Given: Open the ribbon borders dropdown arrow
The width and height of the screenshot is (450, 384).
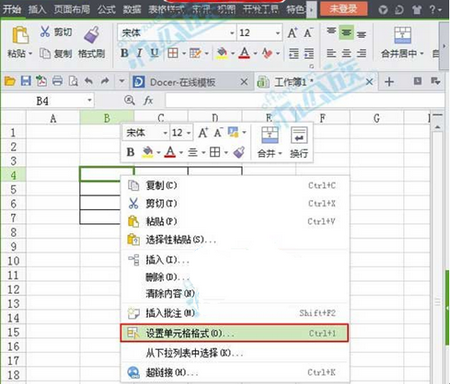Looking at the screenshot, I should (x=183, y=53).
